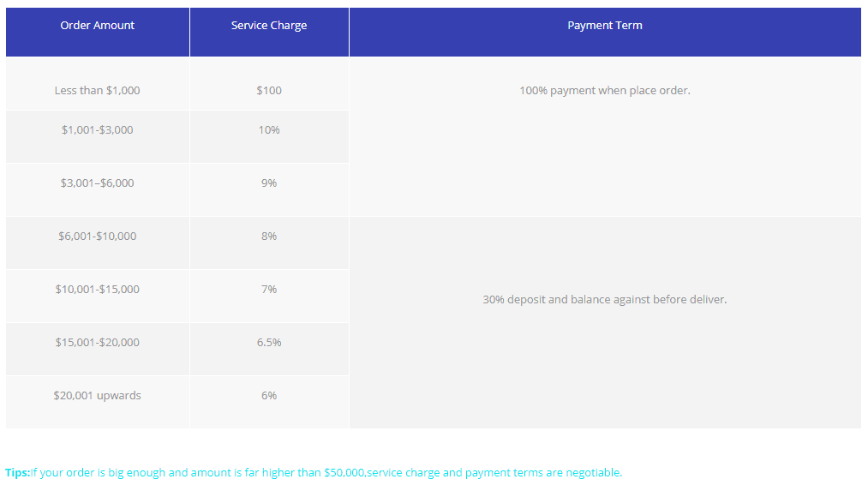Click the $100 service charge value

click(269, 91)
